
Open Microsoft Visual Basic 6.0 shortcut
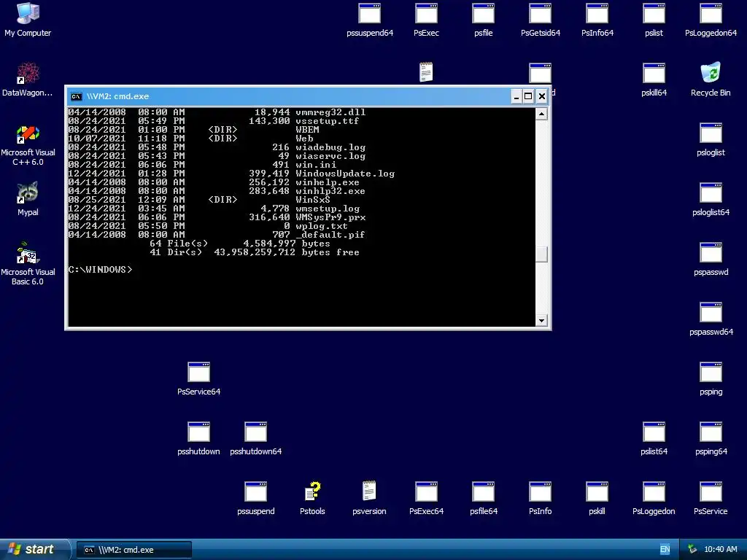28,264
